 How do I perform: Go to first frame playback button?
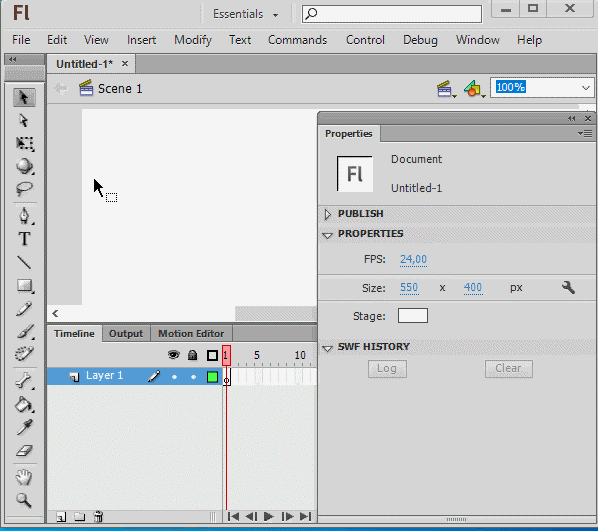click(x=233, y=517)
